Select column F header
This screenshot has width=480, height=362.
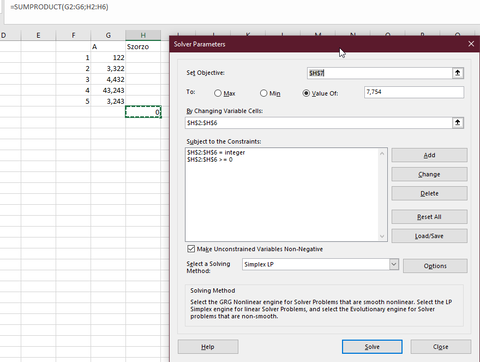[x=73, y=35]
